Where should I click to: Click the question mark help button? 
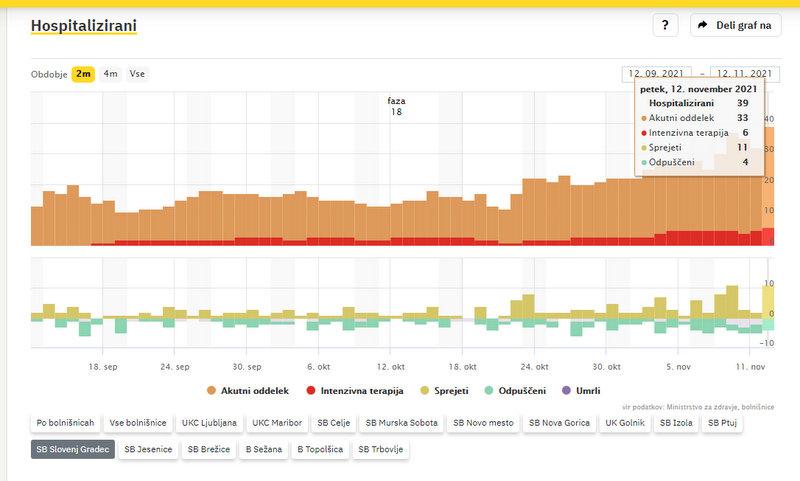coord(666,25)
